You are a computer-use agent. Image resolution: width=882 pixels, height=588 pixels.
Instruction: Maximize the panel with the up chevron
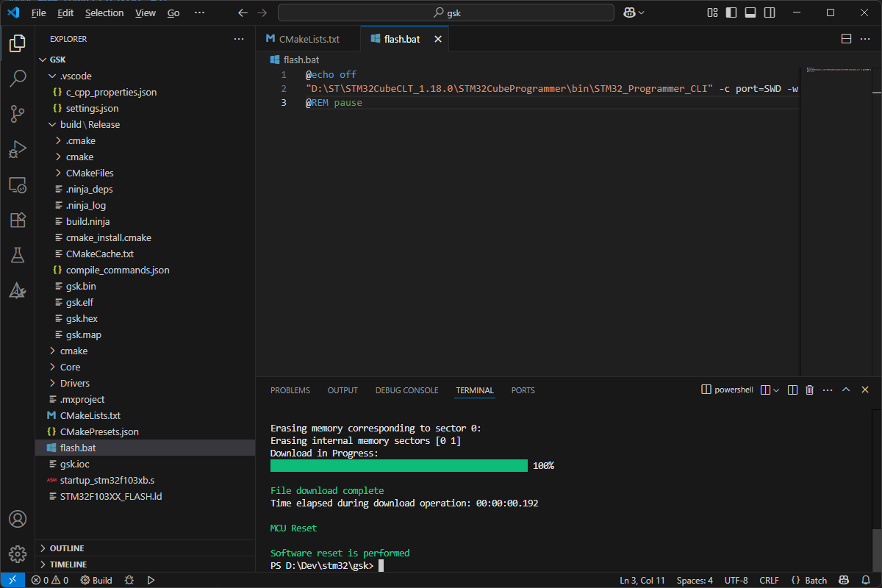pyautogui.click(x=846, y=390)
